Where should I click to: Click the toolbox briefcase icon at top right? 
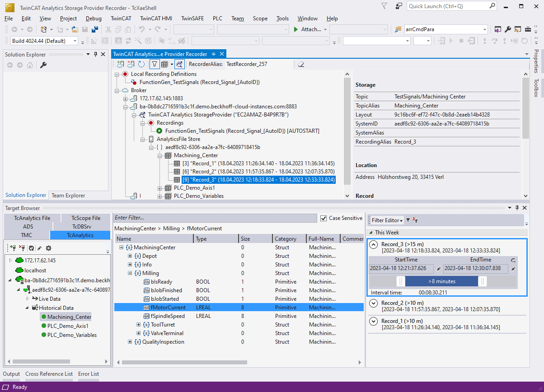tap(528, 29)
